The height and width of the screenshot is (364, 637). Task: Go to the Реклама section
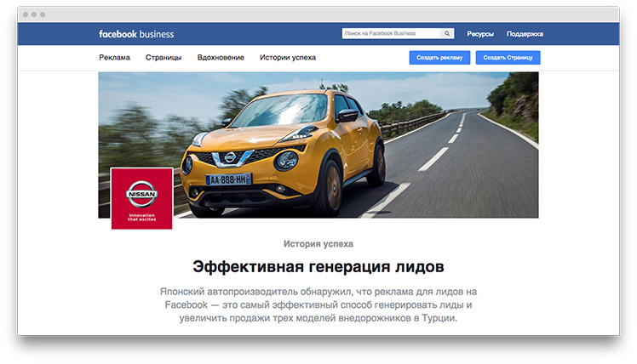click(115, 58)
